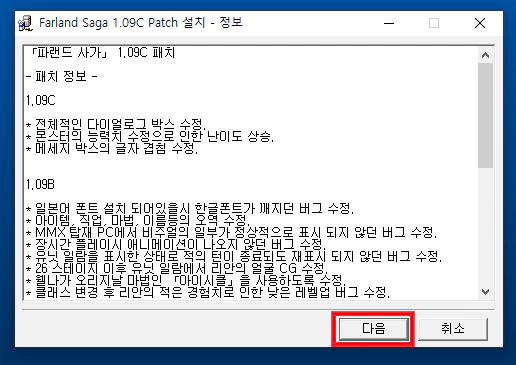This screenshot has width=516, height=365.
Task: Click the '- 패치 정보 -' line
Action: coord(62,76)
